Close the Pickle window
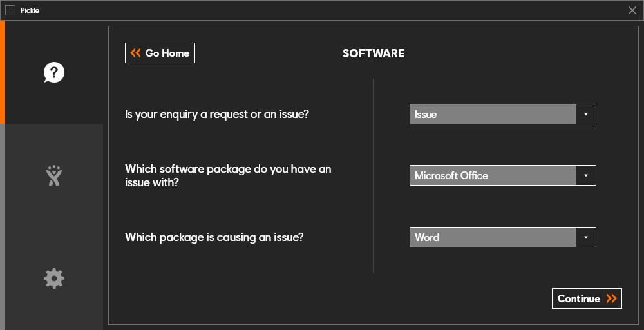Screen dimensions: 644x330 632,10
